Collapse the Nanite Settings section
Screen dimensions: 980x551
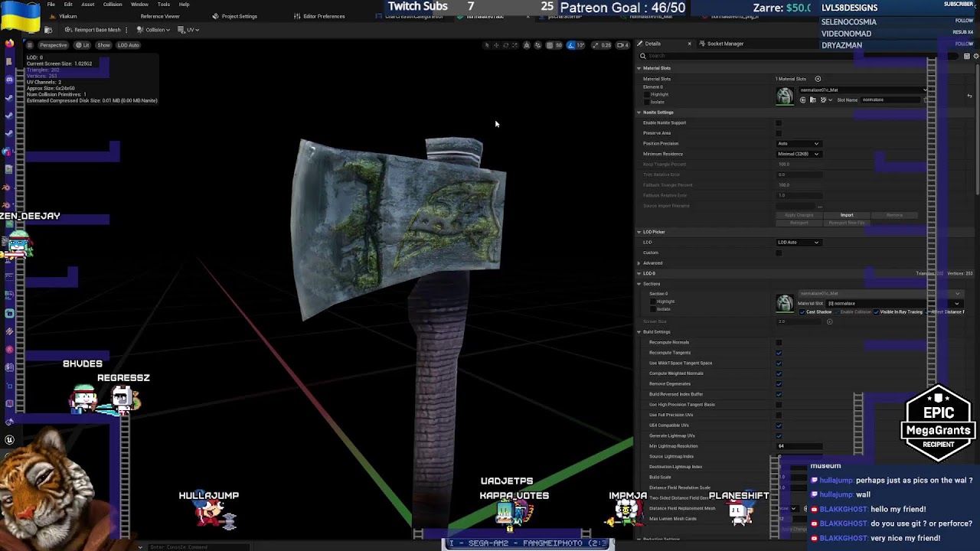tap(639, 112)
